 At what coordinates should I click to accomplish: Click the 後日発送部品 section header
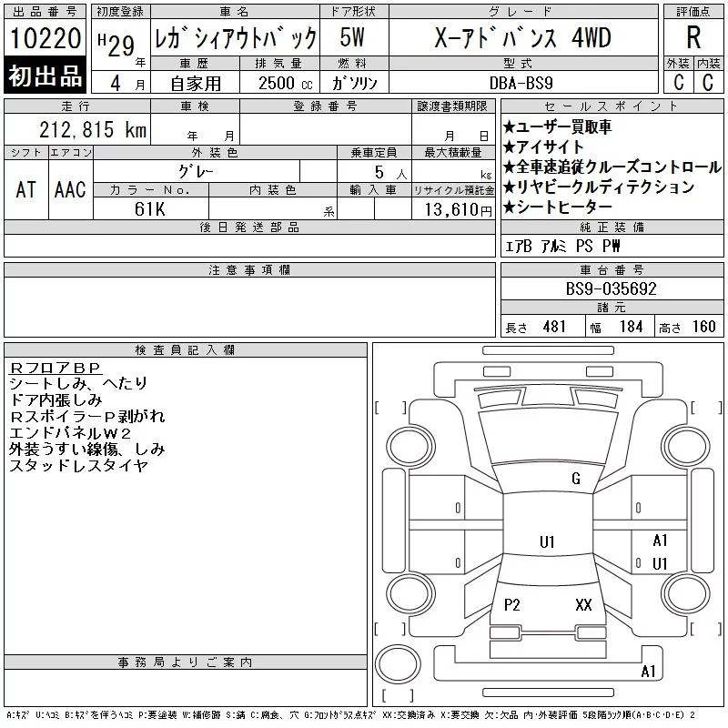tap(249, 227)
